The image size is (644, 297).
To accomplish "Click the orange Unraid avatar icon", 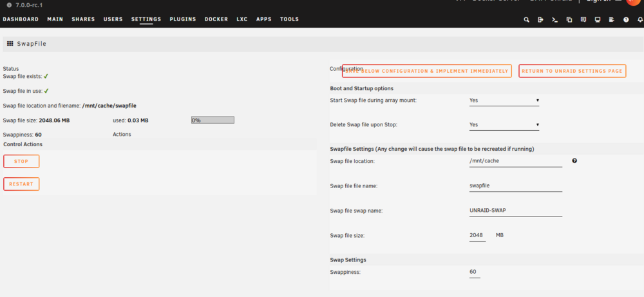I will [634, 2].
